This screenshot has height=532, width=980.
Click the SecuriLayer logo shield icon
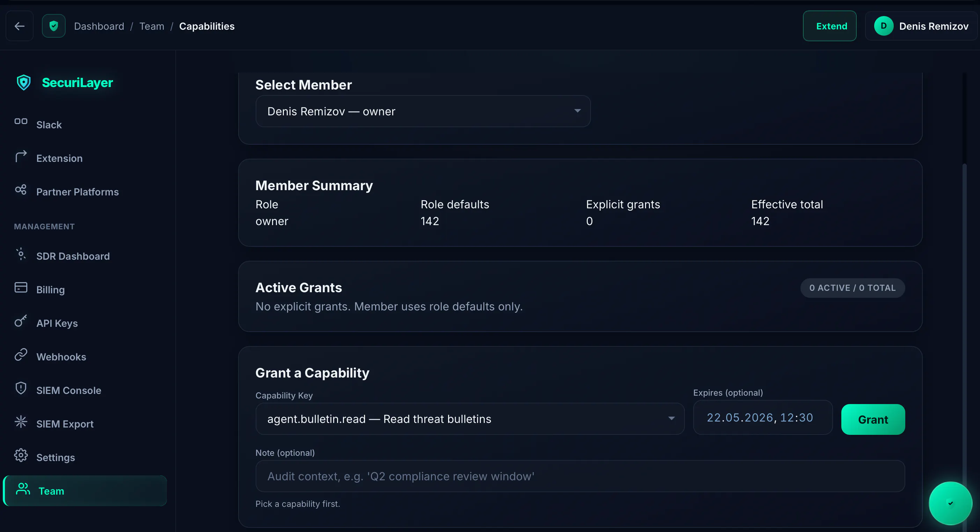(x=24, y=82)
